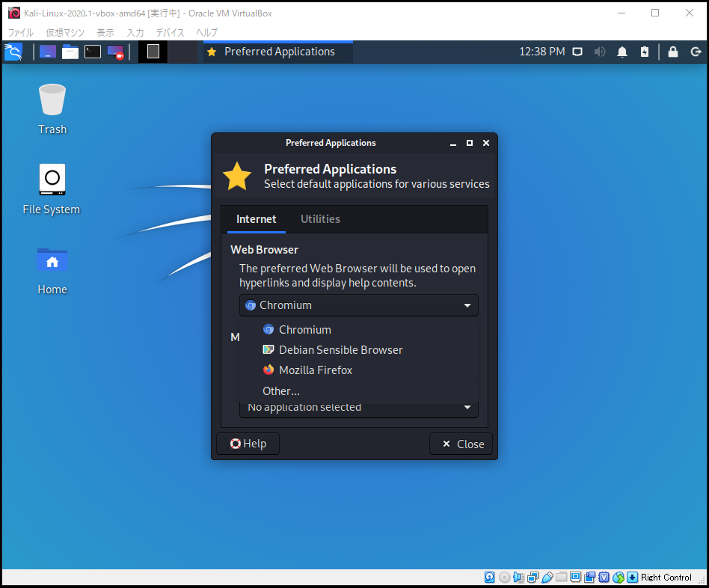The image size is (709, 588).
Task: Open the display/network tray icon
Action: point(577,52)
